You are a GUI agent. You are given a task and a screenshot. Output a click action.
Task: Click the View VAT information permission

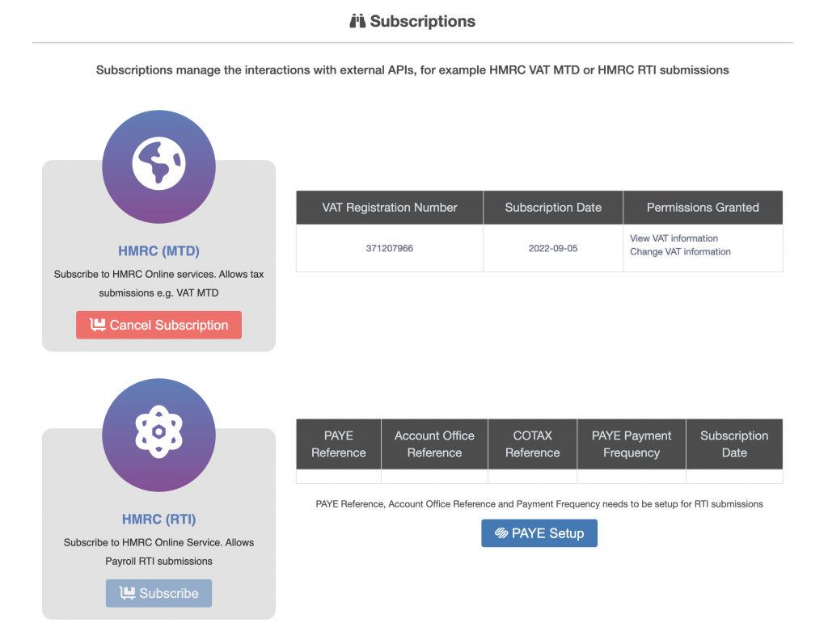pyautogui.click(x=674, y=238)
